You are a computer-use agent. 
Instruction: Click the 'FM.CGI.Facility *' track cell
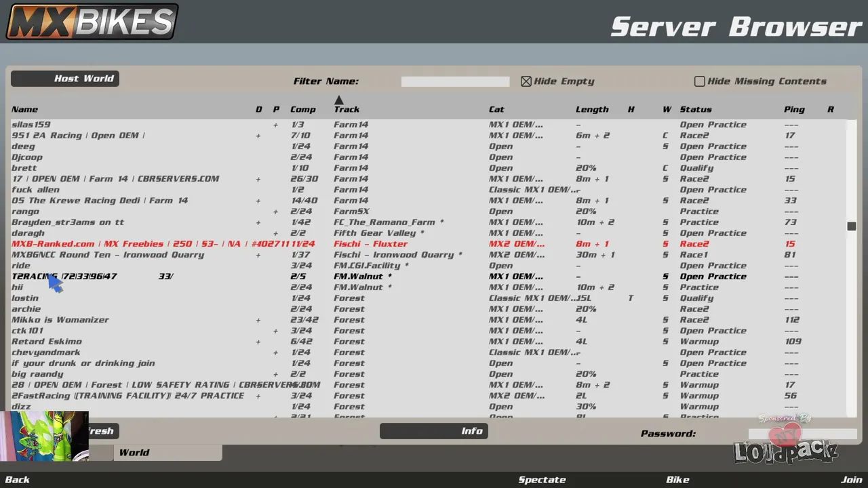[371, 266]
